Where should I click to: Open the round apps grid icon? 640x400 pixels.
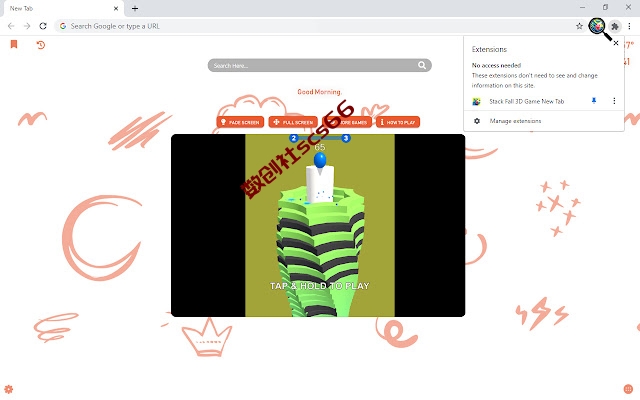628,389
